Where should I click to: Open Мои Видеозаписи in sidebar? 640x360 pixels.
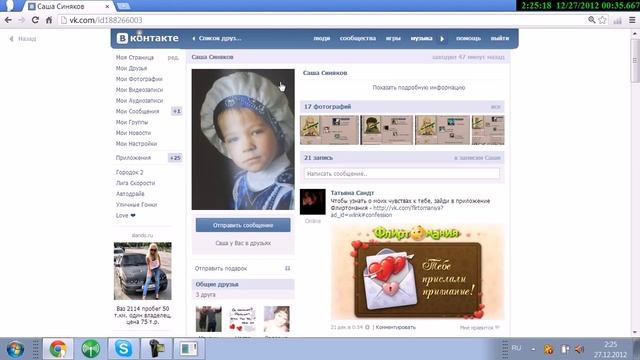point(139,90)
